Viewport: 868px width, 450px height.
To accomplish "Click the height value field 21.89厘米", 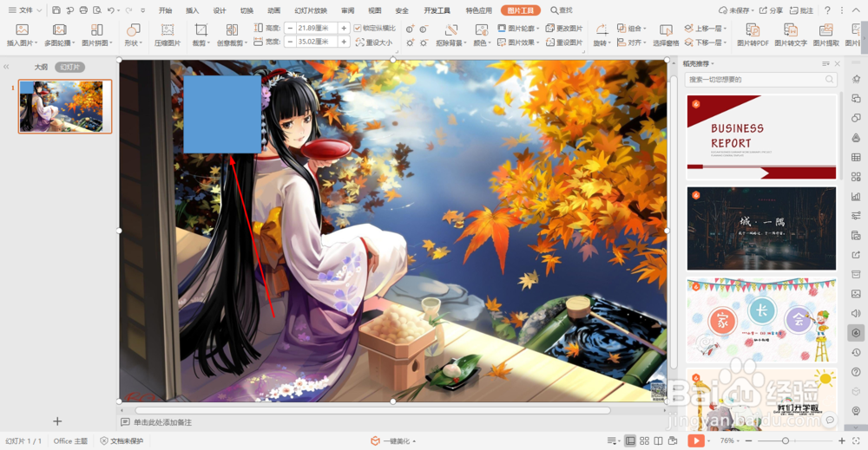I will (317, 28).
